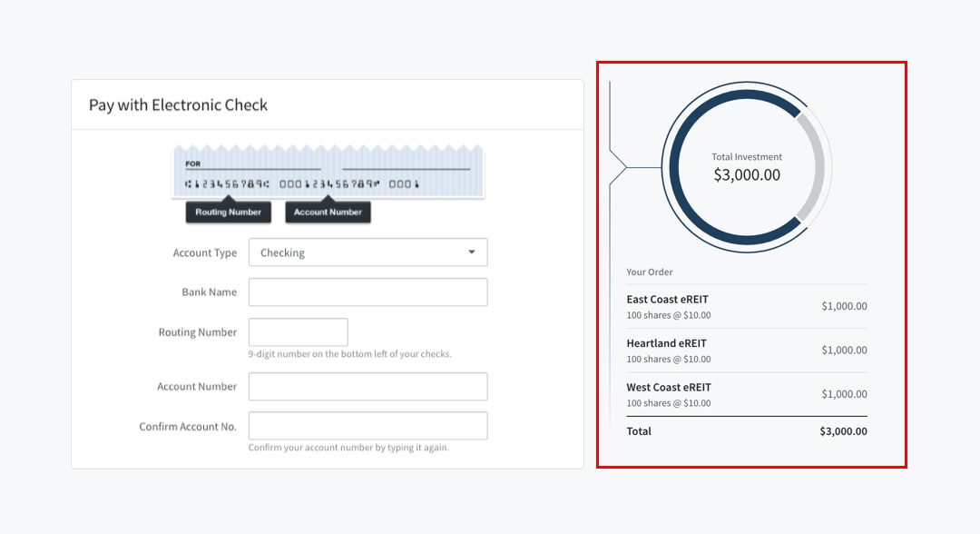
Task: Click the gray donut chart segment
Action: tap(818, 167)
